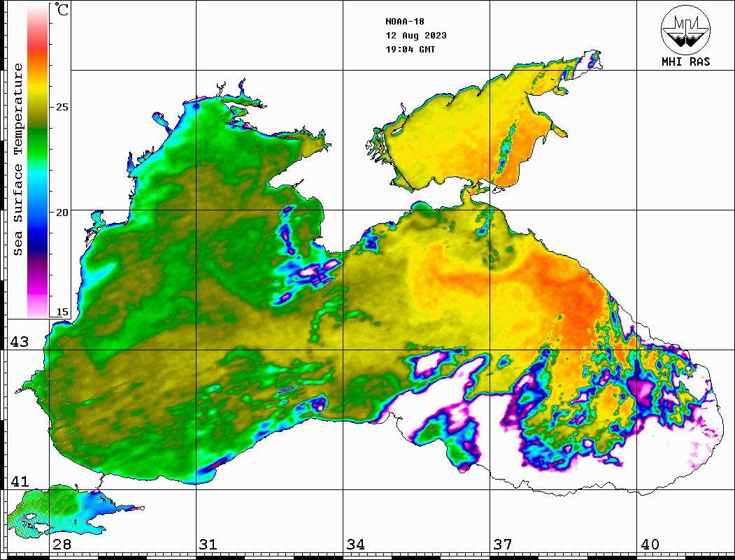Click latitude label '43'
This screenshot has height=560, width=735.
coord(19,342)
